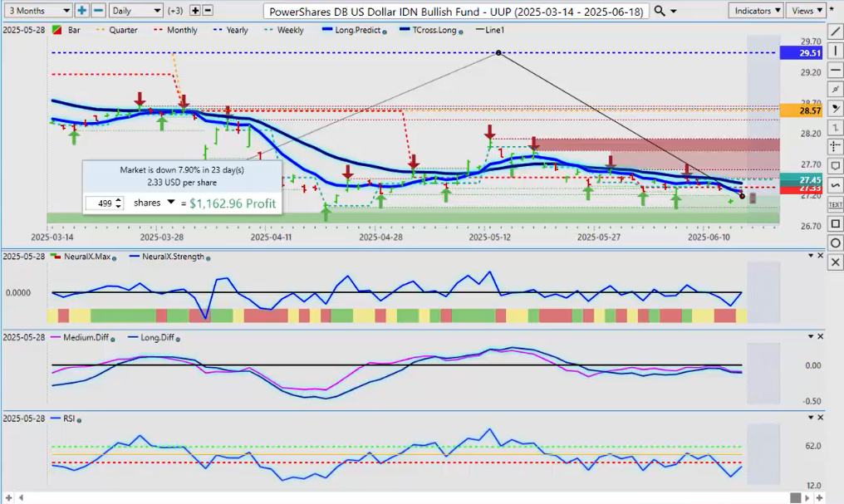Close the NeuralX indicator panel
Screen dimensions: 844x504
click(820, 256)
